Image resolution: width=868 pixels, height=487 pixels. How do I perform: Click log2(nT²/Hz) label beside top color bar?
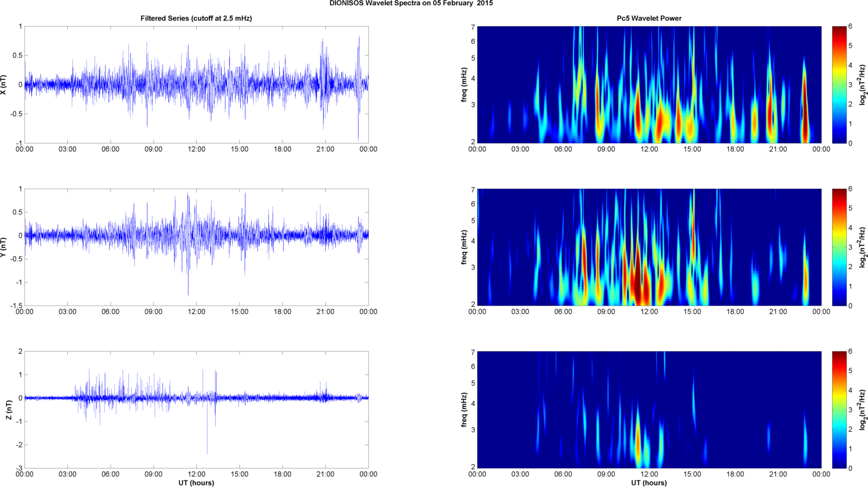[863, 85]
